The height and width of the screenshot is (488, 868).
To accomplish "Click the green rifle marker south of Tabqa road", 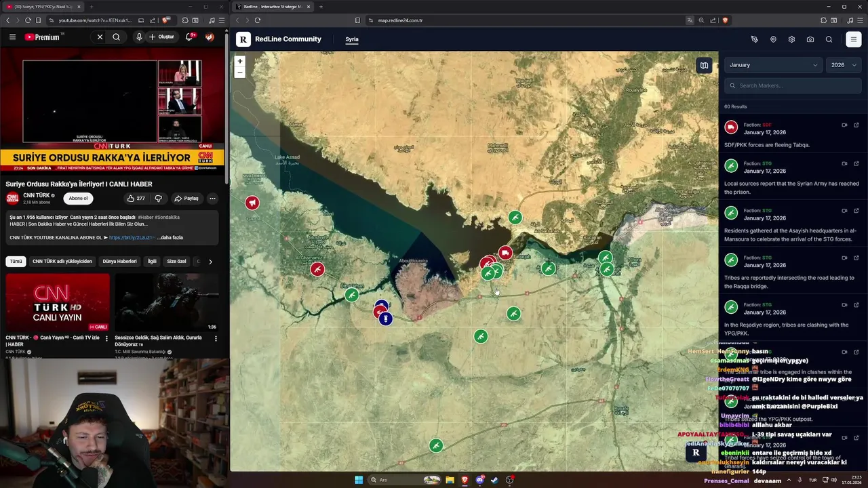I will pos(513,314).
